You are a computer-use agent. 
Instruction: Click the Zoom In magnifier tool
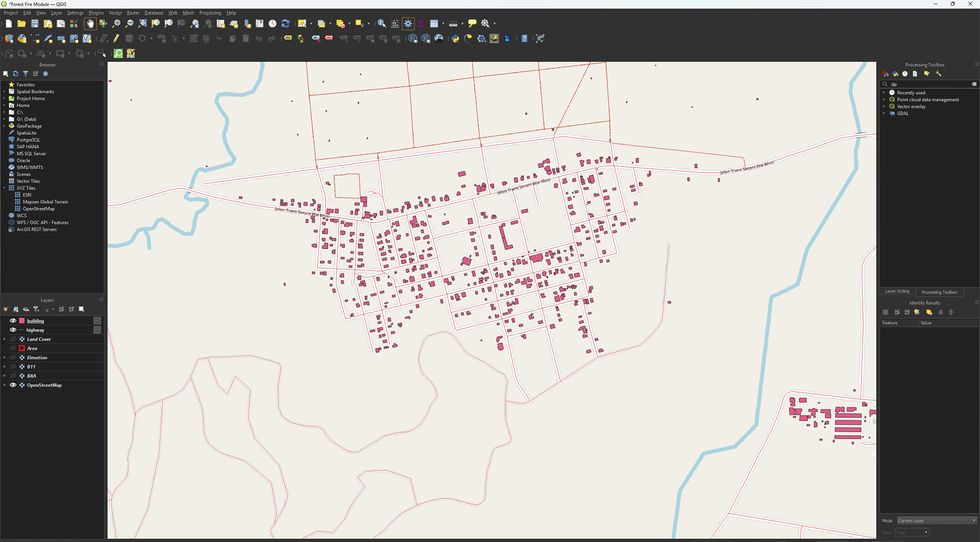pos(116,23)
